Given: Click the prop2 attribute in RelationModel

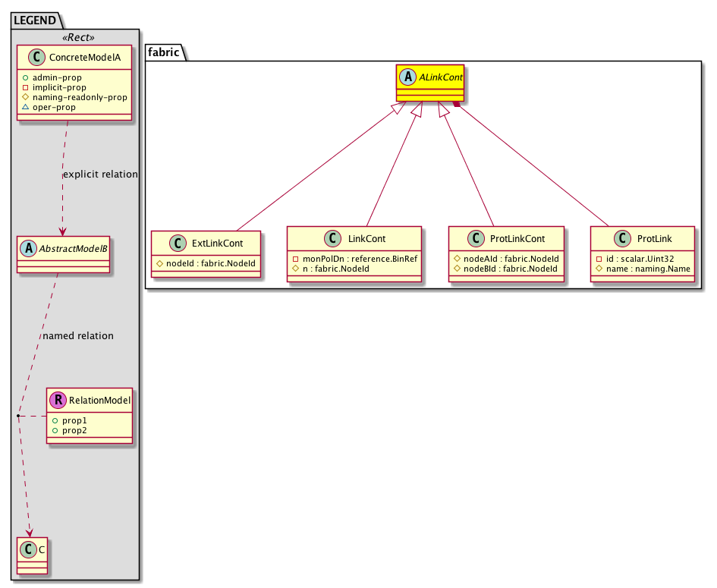Looking at the screenshot, I should (74, 430).
